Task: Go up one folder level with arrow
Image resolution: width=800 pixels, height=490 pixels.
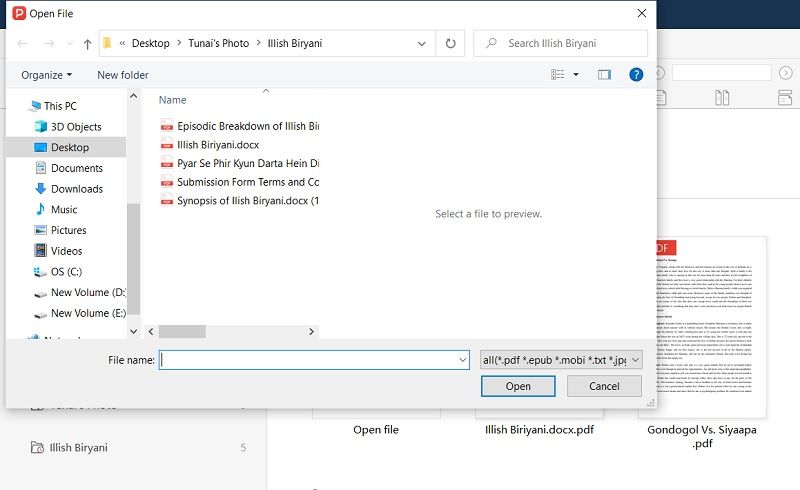Action: tap(87, 44)
